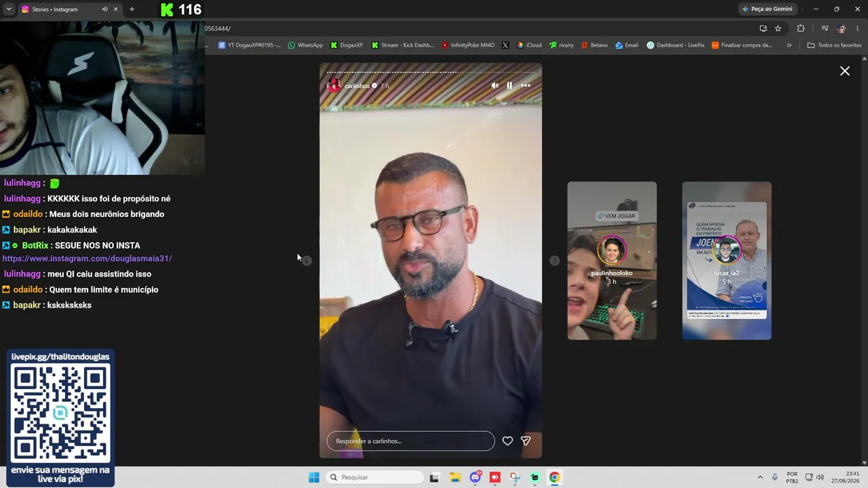Open the rivalry bookmark

pos(561,45)
